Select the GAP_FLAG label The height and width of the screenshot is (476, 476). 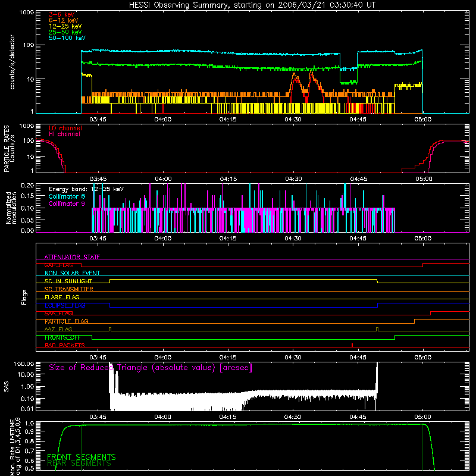[x=58, y=265]
